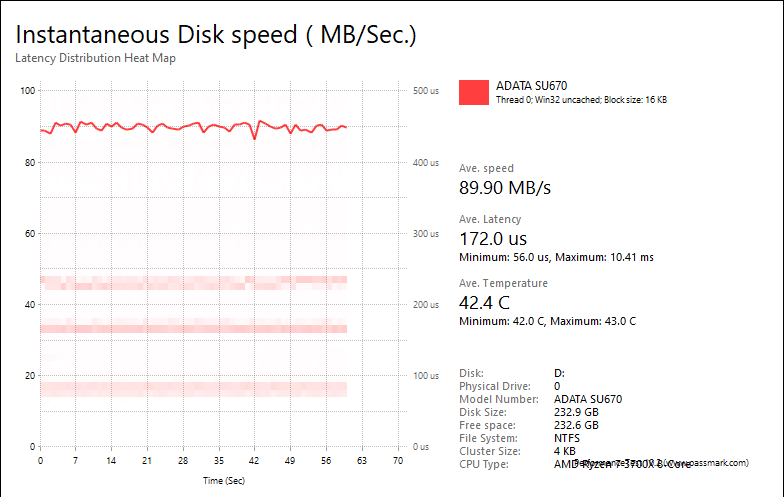Click the 42.4 C average temperature value

point(484,303)
